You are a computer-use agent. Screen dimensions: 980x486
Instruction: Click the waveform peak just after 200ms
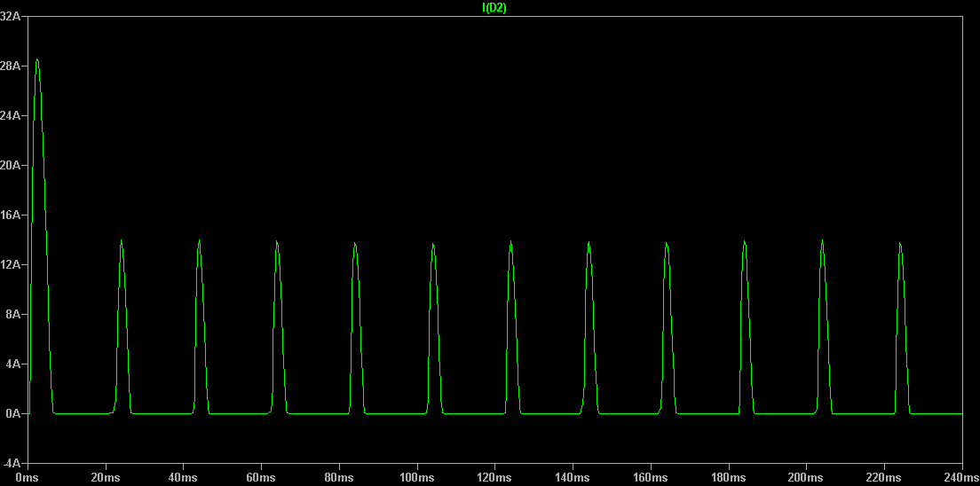point(822,240)
